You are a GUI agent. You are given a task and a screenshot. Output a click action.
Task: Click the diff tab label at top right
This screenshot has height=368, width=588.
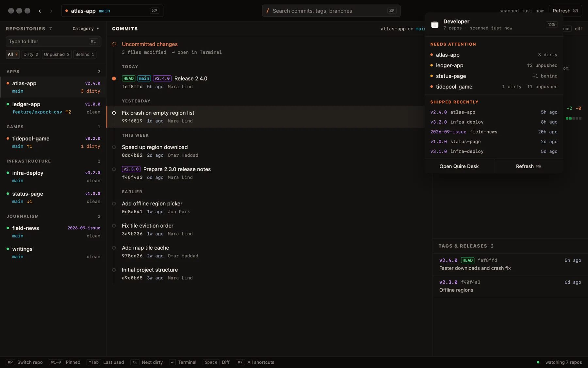pyautogui.click(x=579, y=29)
